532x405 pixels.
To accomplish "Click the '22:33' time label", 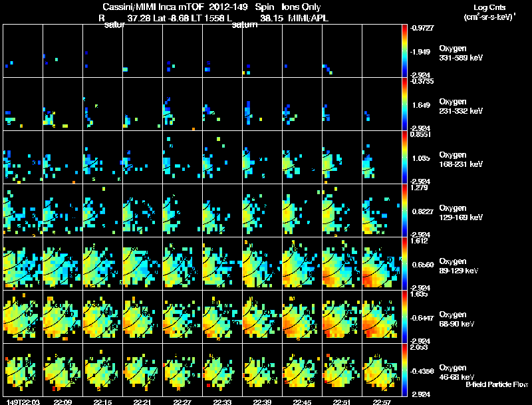I will click(x=222, y=402).
